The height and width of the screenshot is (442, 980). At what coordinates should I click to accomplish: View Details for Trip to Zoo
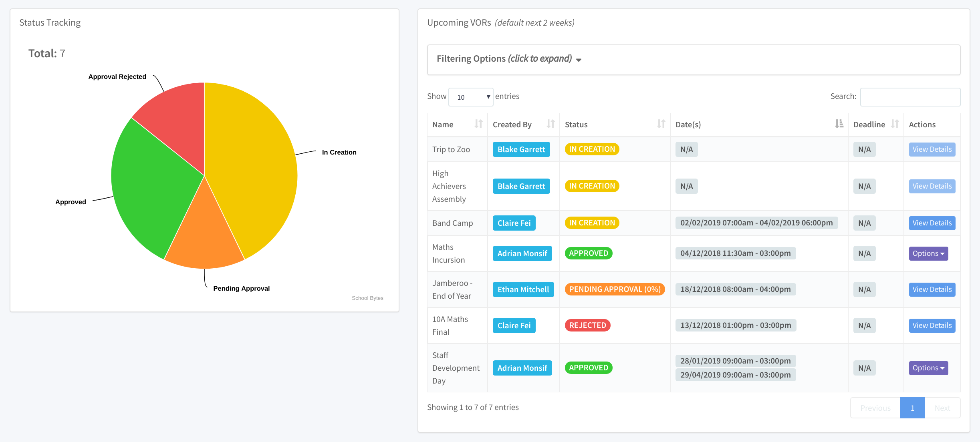pyautogui.click(x=932, y=149)
